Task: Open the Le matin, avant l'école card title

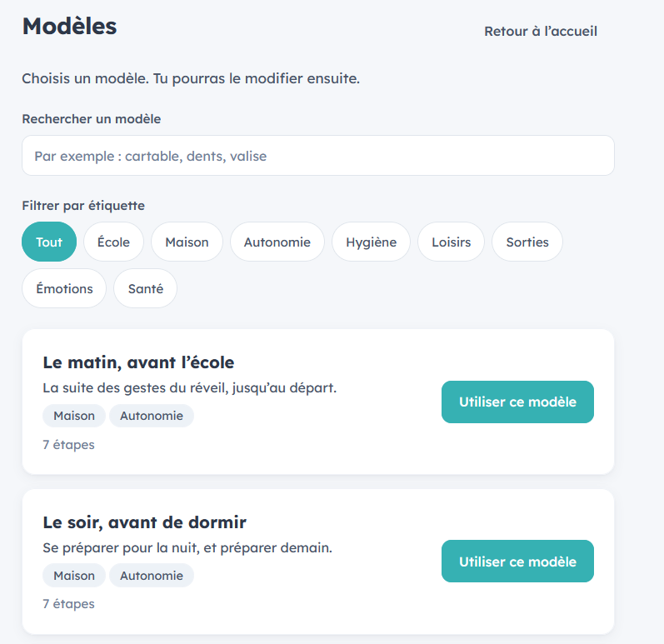Action: coord(138,362)
